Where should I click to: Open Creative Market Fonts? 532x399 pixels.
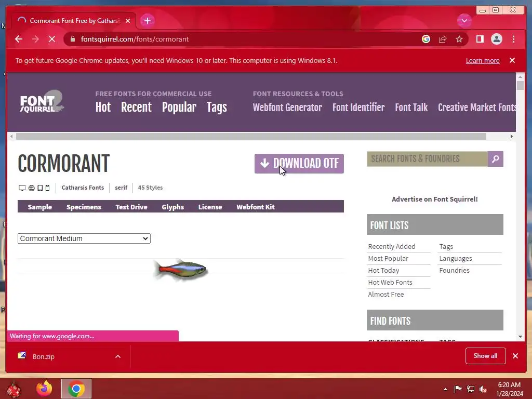(477, 108)
